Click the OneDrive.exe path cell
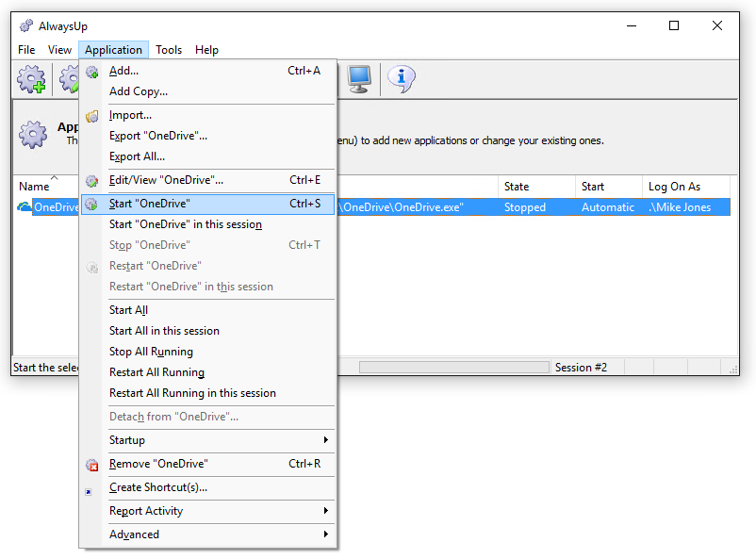756x559 pixels. click(x=402, y=207)
